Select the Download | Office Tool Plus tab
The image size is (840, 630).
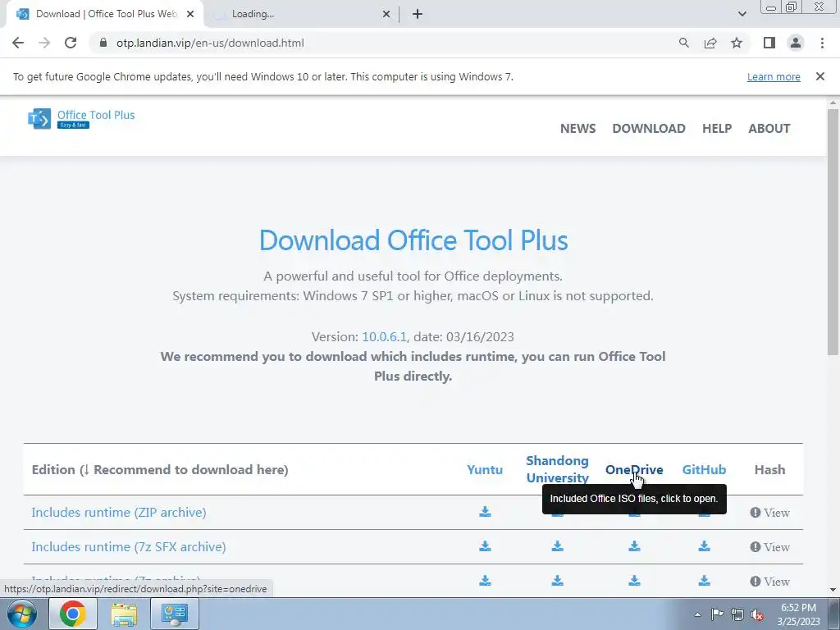click(106, 14)
